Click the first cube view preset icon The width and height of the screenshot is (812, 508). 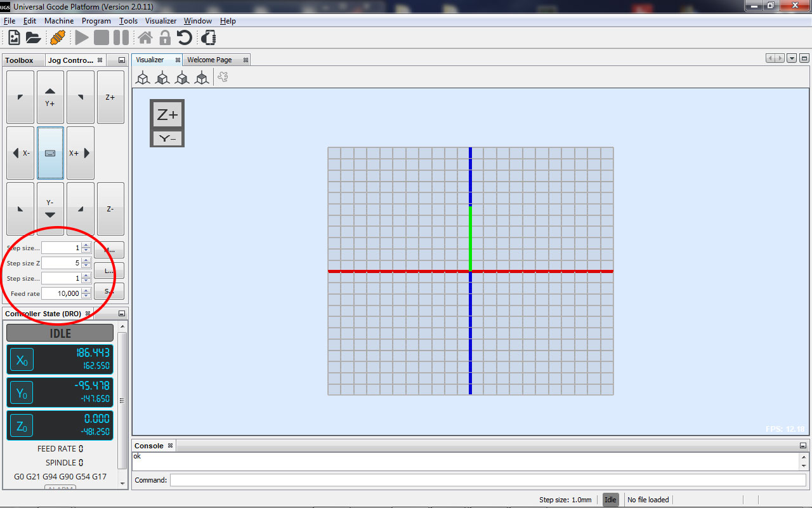143,77
